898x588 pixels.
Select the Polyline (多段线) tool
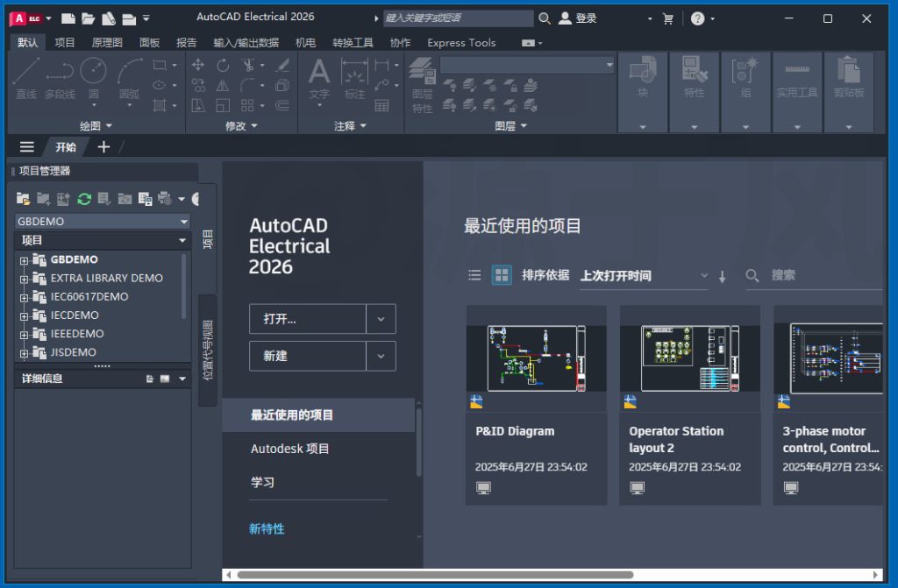(60, 79)
